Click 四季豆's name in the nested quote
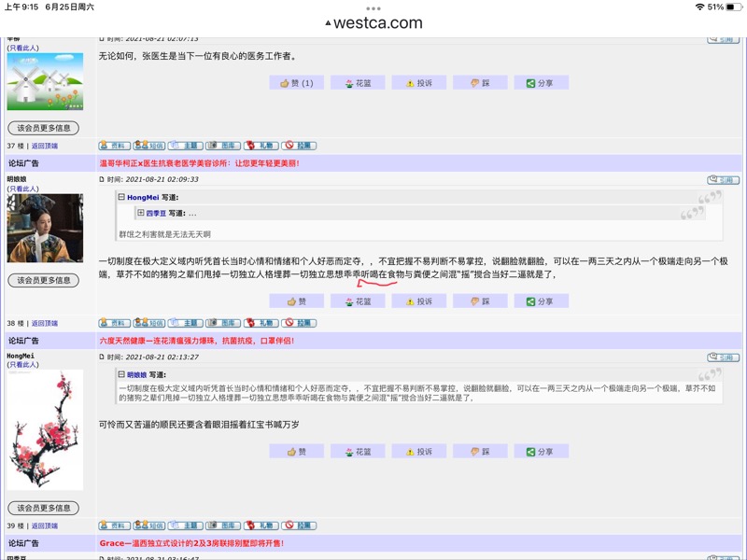This screenshot has width=747, height=560. (156, 214)
